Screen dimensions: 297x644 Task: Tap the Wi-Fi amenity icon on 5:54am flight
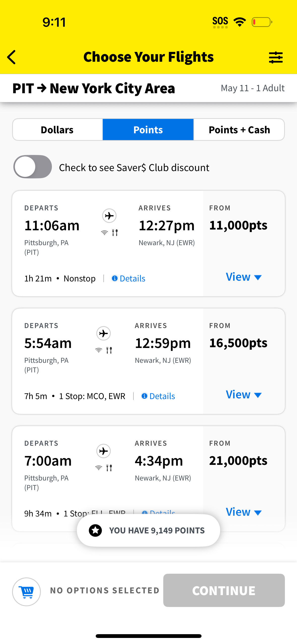(x=99, y=350)
